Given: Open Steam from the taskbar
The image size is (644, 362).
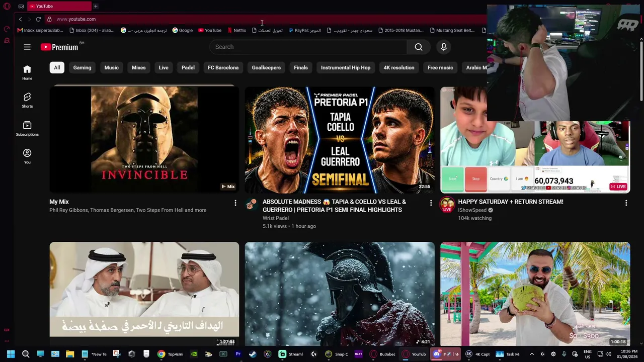Looking at the screenshot, I should click(253, 354).
